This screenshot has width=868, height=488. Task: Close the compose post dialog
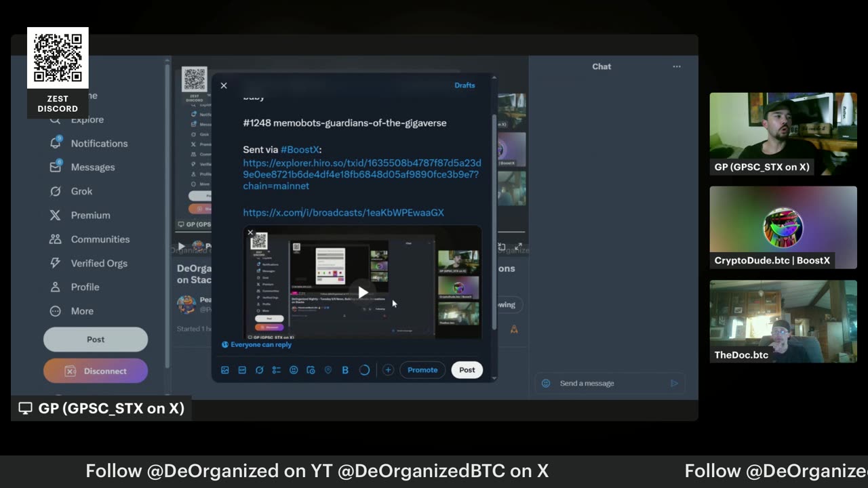pyautogui.click(x=224, y=85)
